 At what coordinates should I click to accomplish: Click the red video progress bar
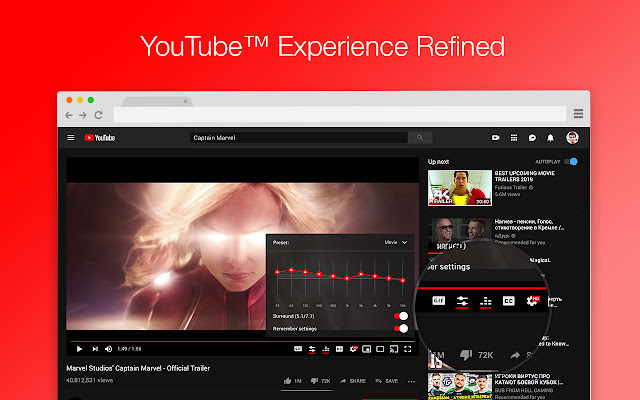[242, 341]
